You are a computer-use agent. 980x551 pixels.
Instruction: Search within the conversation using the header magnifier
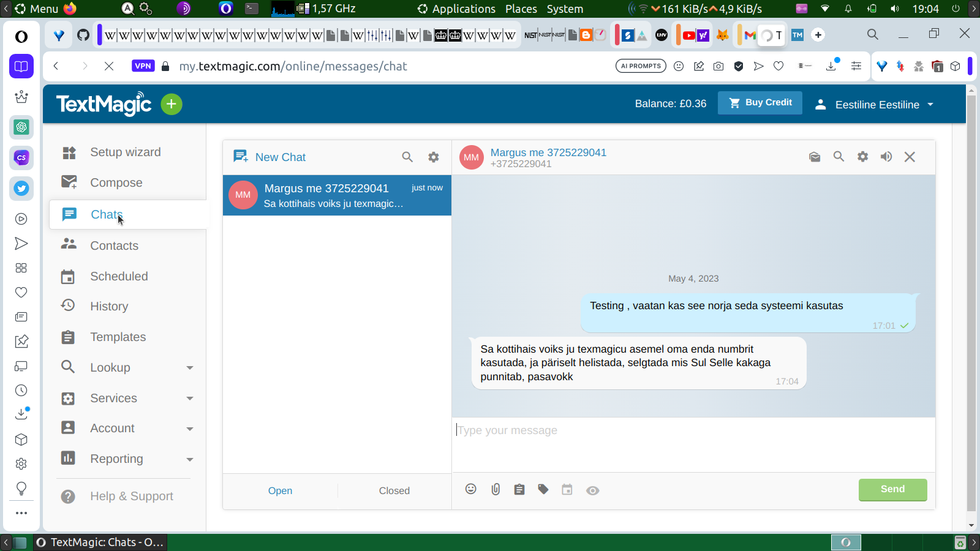[839, 157]
